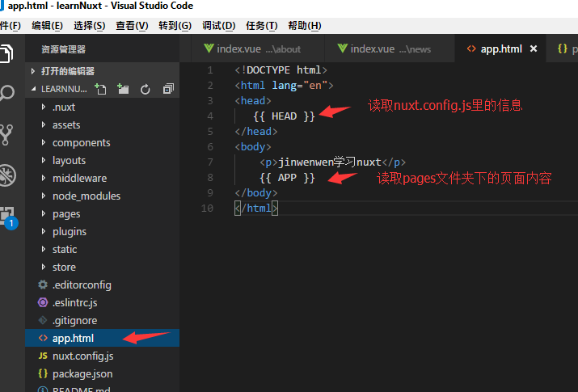This screenshot has width=578, height=392.
Task: Open the 查看(V) menu
Action: 132,26
